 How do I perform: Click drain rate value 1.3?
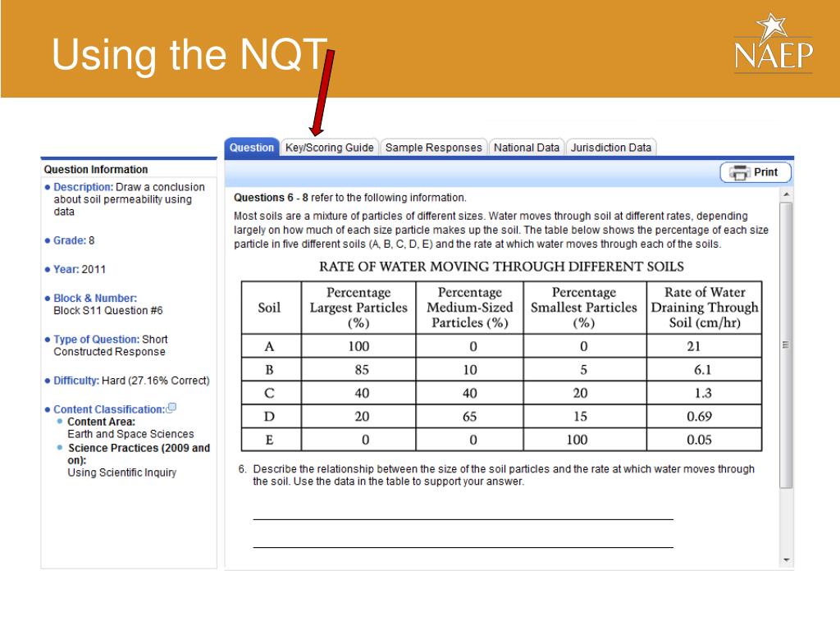703,393
